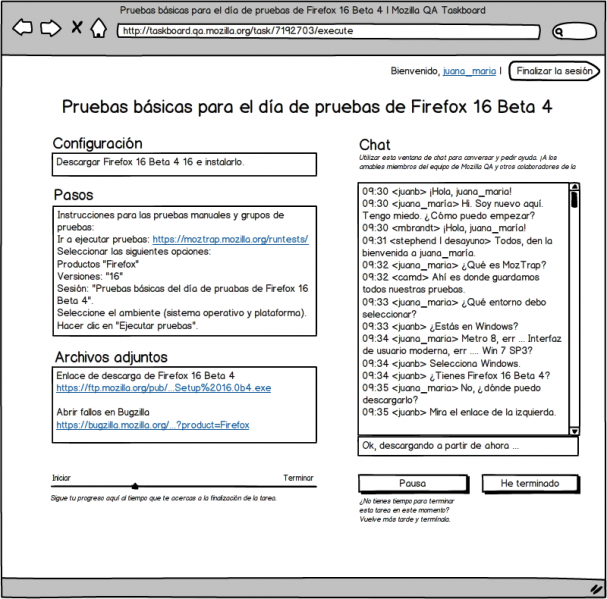Click 'Bienvenido,' greeting text
Screen dimensions: 607x599
click(x=415, y=71)
